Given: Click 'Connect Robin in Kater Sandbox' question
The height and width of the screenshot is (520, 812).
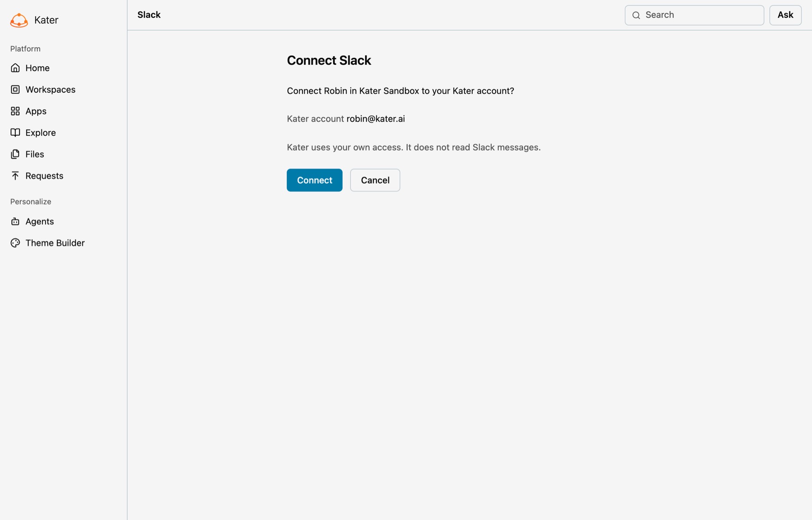Looking at the screenshot, I should [401, 91].
